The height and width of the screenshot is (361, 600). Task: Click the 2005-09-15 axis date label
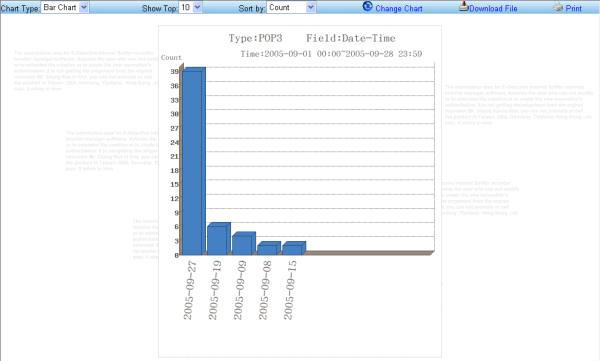[290, 290]
